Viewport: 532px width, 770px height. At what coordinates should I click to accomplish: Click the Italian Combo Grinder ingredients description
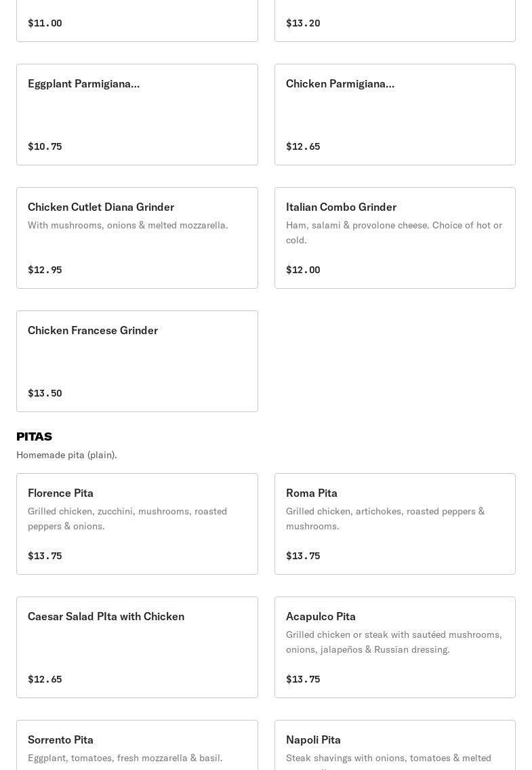click(394, 232)
